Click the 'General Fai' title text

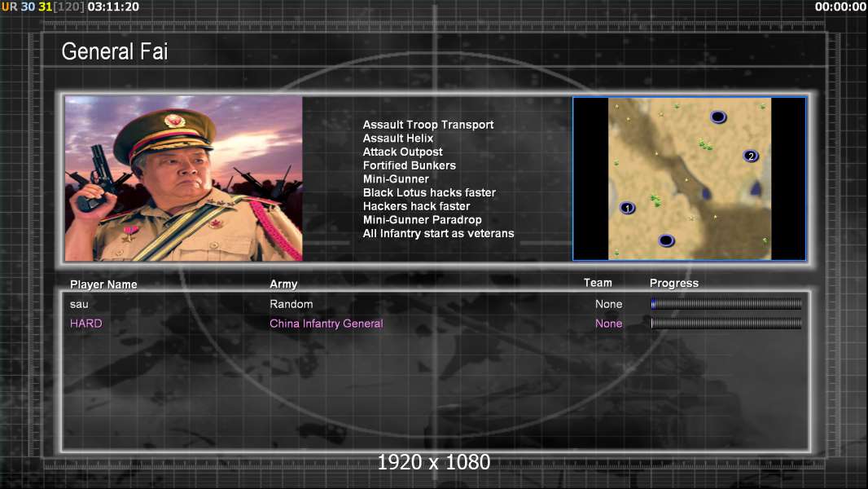(115, 51)
